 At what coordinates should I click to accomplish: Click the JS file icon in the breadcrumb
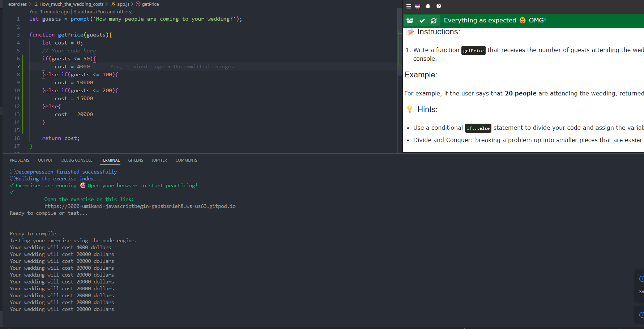113,4
